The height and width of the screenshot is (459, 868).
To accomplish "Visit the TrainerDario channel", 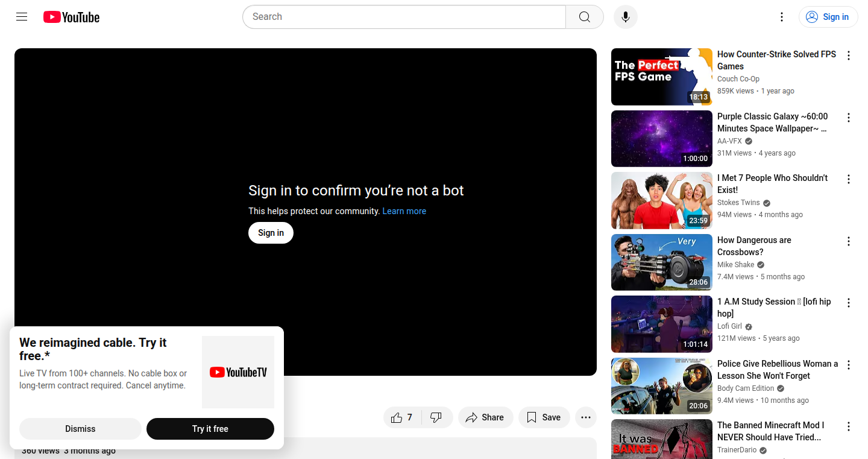I will coord(737,451).
